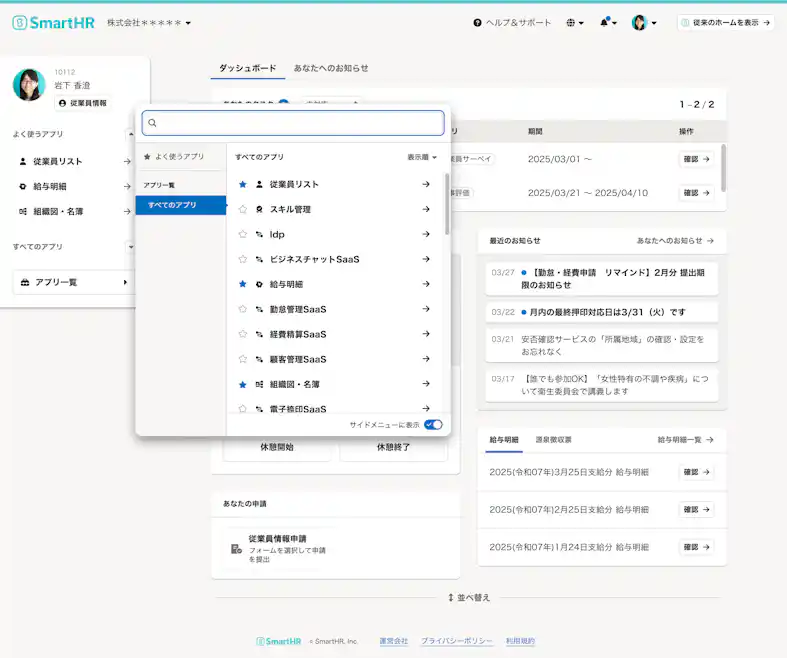This screenshot has width=787, height=658.
Task: Open 従業員情報 button under profile
Action: (x=83, y=103)
